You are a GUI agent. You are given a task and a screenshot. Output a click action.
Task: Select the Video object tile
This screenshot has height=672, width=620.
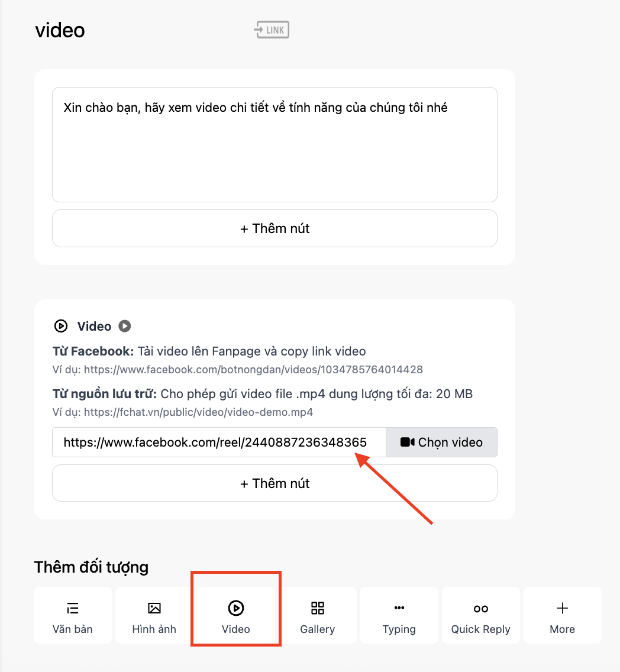pyautogui.click(x=236, y=615)
